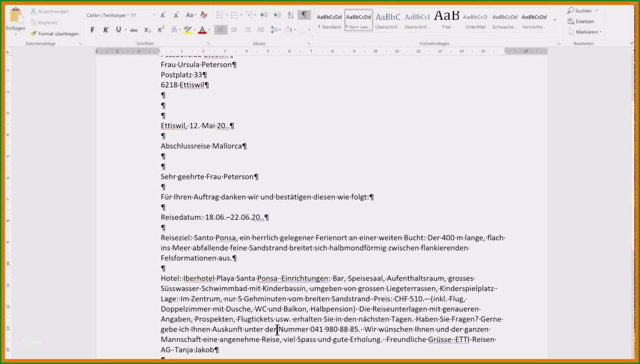This screenshot has height=364, width=640.
Task: Increase font size with larger A icon
Action: point(163,15)
